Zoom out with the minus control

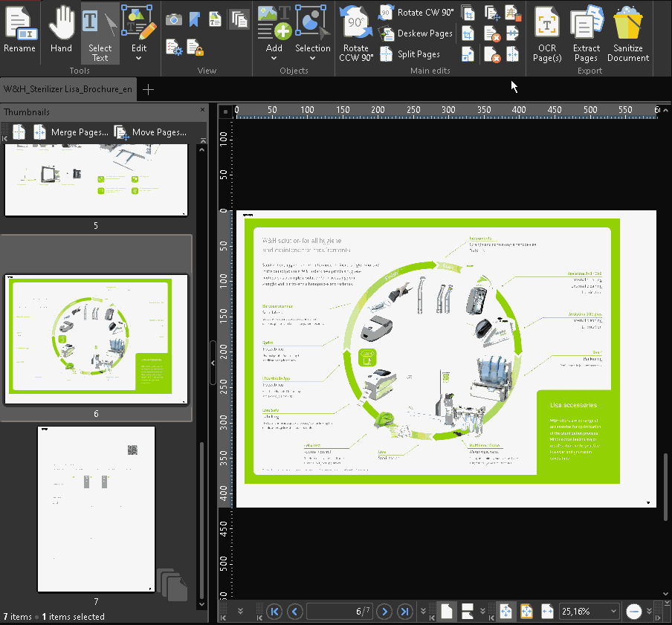coord(634,611)
